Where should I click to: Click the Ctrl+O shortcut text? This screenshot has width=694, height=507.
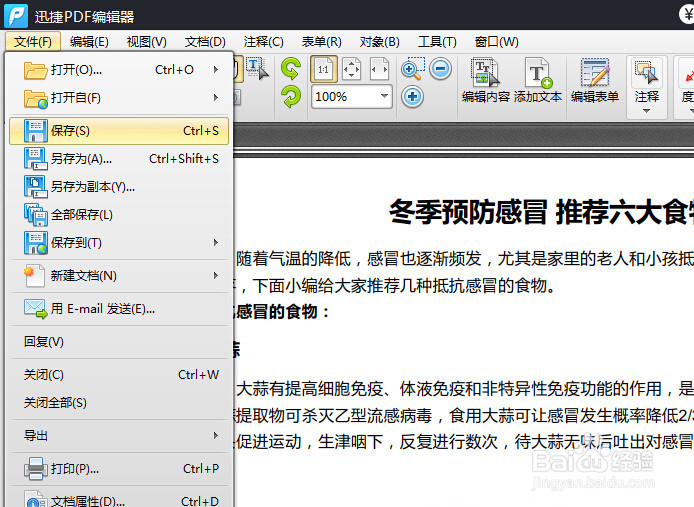point(174,70)
